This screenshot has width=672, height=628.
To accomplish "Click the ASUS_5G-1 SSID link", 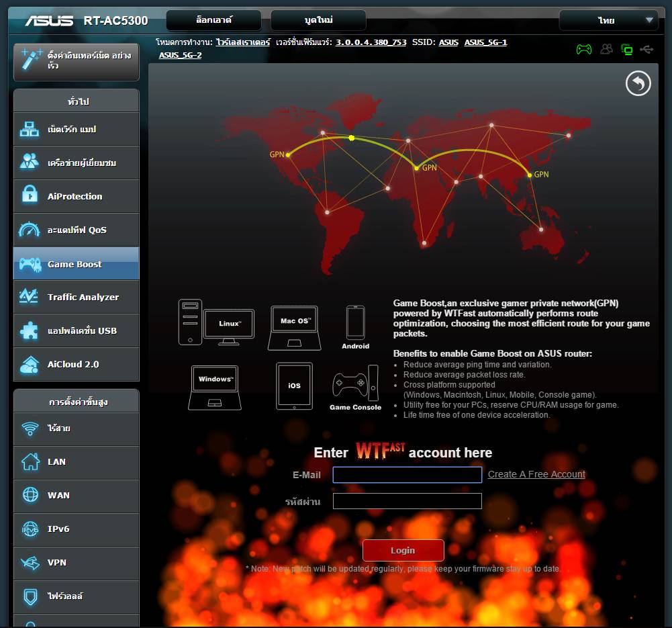I will [485, 42].
